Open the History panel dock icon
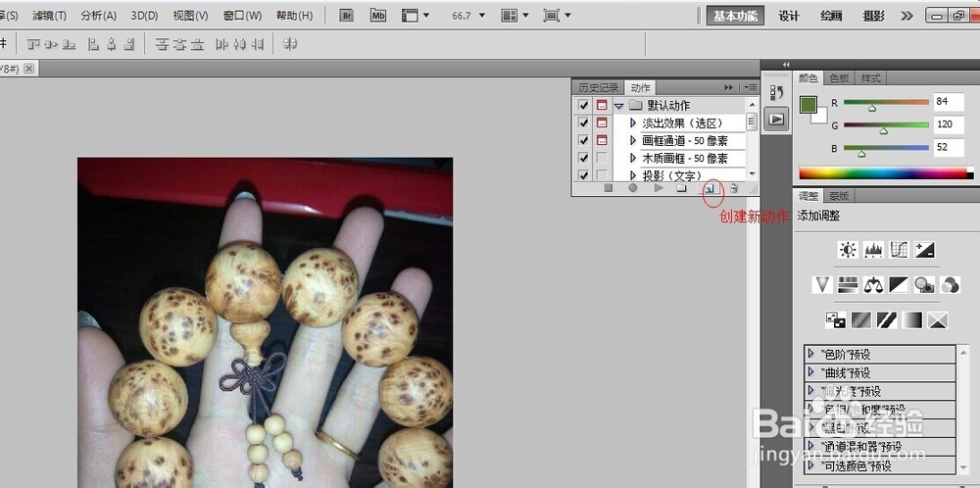This screenshot has width=980, height=488. point(777,93)
